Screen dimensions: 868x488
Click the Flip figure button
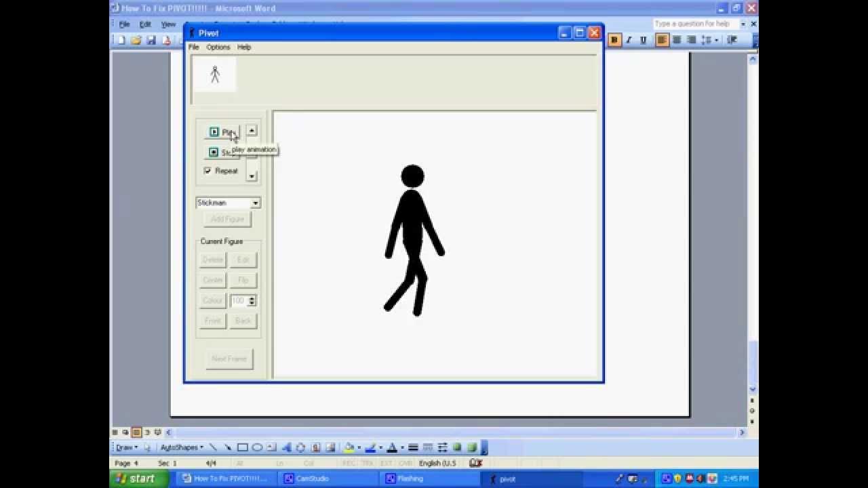pyautogui.click(x=243, y=280)
